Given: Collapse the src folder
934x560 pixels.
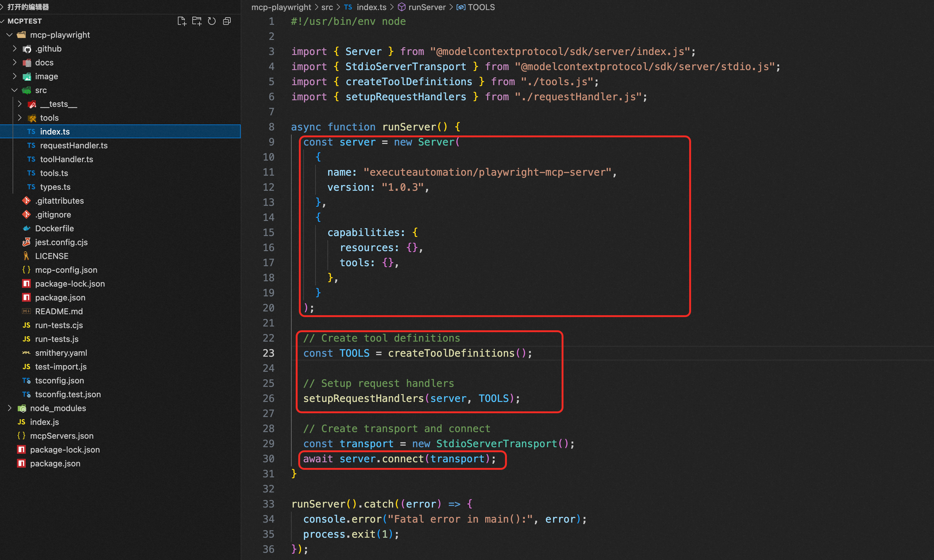Looking at the screenshot, I should point(15,90).
